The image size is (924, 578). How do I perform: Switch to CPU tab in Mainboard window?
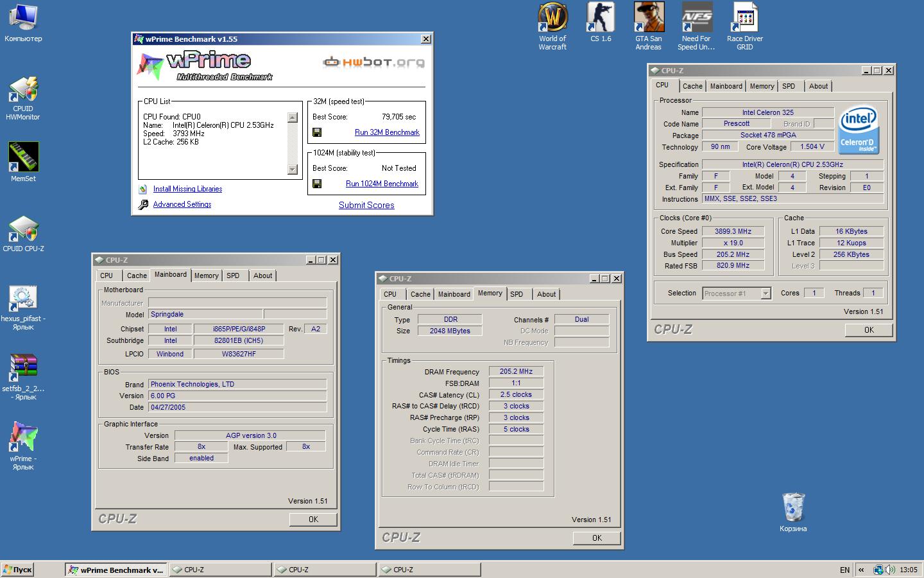click(107, 276)
